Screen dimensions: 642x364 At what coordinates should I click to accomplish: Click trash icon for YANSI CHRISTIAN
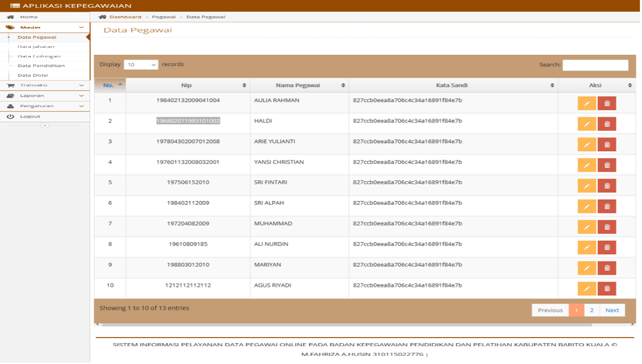tap(607, 165)
